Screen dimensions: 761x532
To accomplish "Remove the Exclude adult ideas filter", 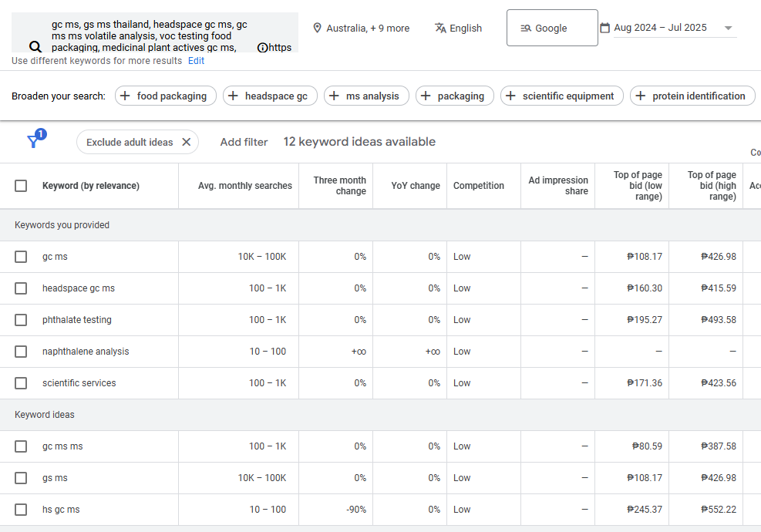I will click(x=186, y=142).
